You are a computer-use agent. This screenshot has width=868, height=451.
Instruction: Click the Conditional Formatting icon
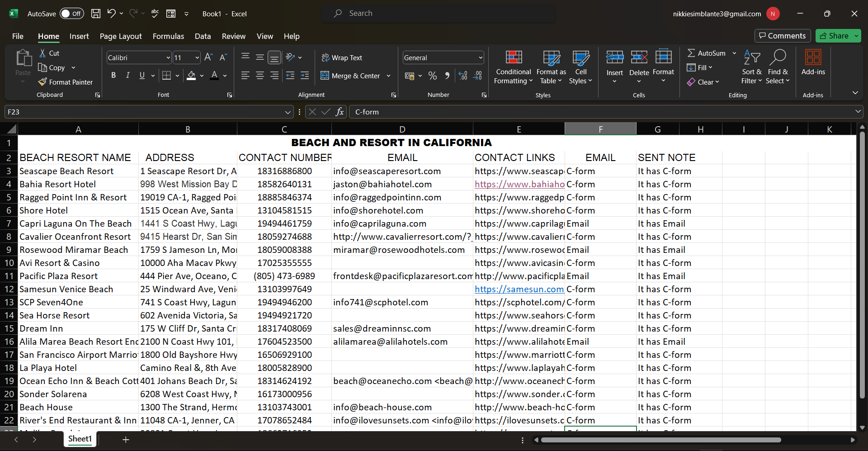[513, 58]
